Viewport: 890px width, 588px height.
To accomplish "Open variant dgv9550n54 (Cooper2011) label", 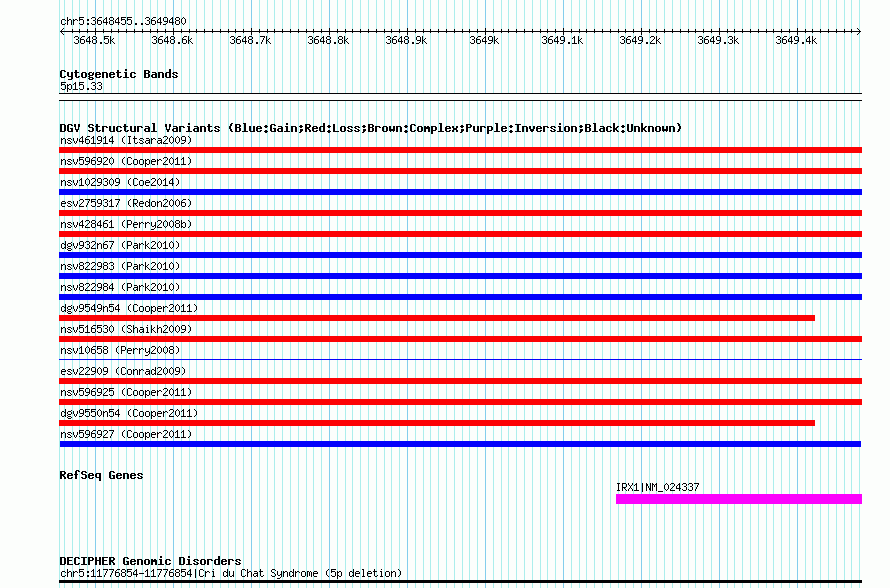I will 129,413.
